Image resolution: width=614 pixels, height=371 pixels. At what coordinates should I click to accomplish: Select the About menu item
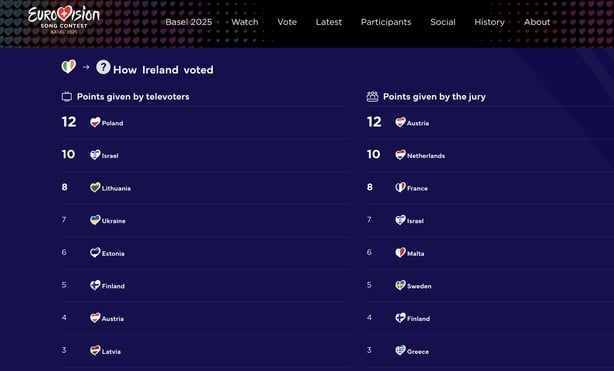coord(537,22)
